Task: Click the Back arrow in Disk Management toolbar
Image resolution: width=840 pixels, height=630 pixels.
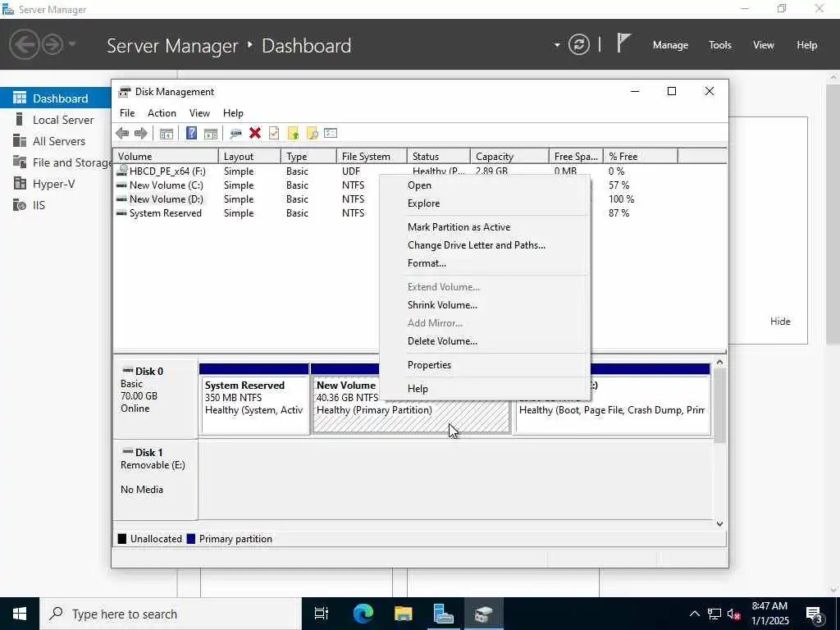Action: tap(122, 134)
